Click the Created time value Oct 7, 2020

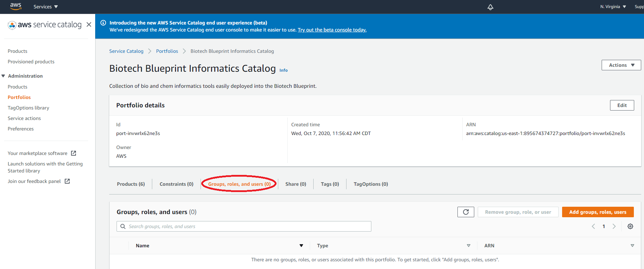(x=331, y=133)
